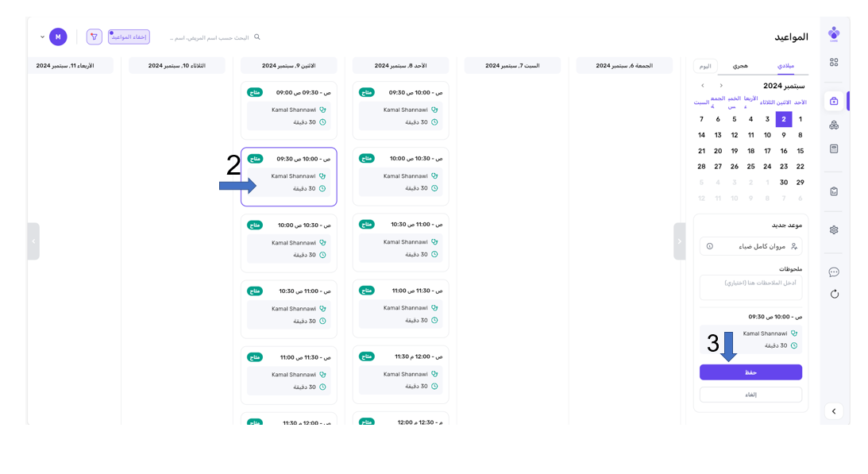This screenshot has height=474, width=868.
Task: Click the notes (ملحوظات) text field
Action: click(x=750, y=287)
